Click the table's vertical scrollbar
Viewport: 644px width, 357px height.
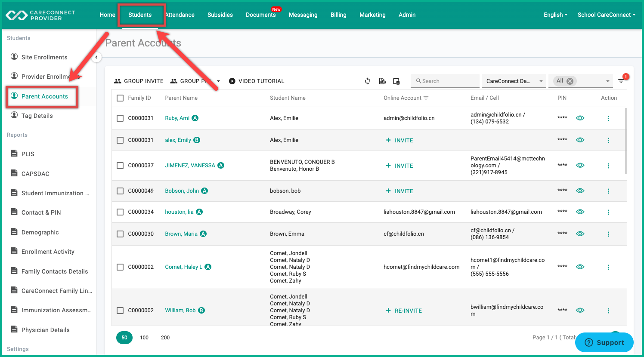coord(625,141)
